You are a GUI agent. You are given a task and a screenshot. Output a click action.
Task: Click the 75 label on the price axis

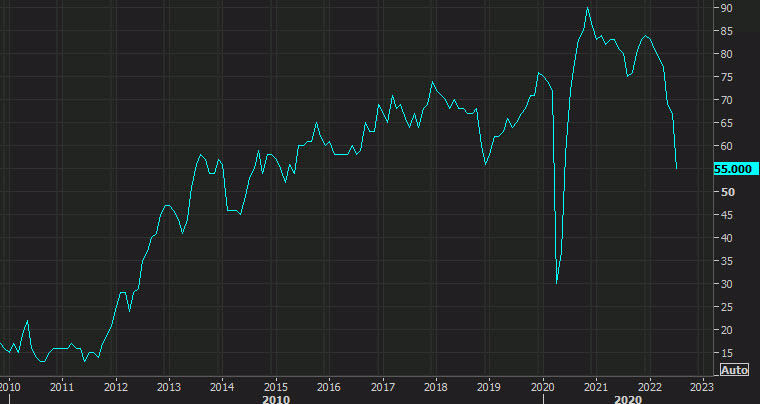(x=726, y=77)
